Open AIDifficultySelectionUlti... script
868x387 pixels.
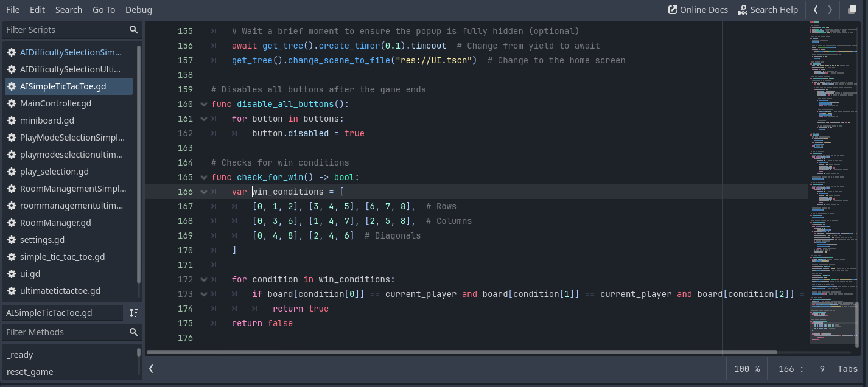coord(69,69)
